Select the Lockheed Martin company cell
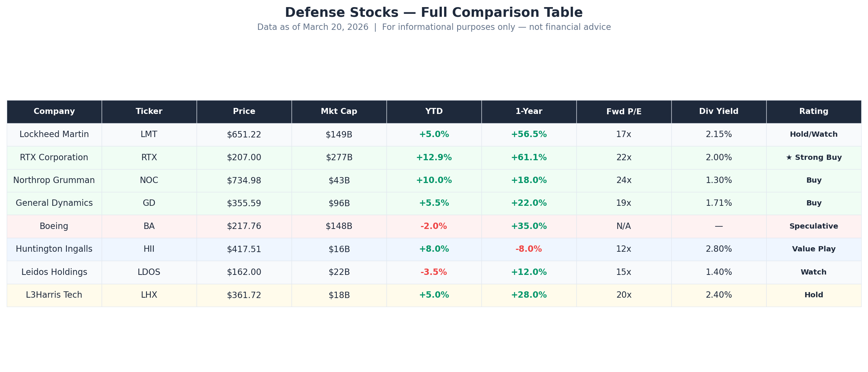The width and height of the screenshot is (868, 372). pyautogui.click(x=54, y=134)
